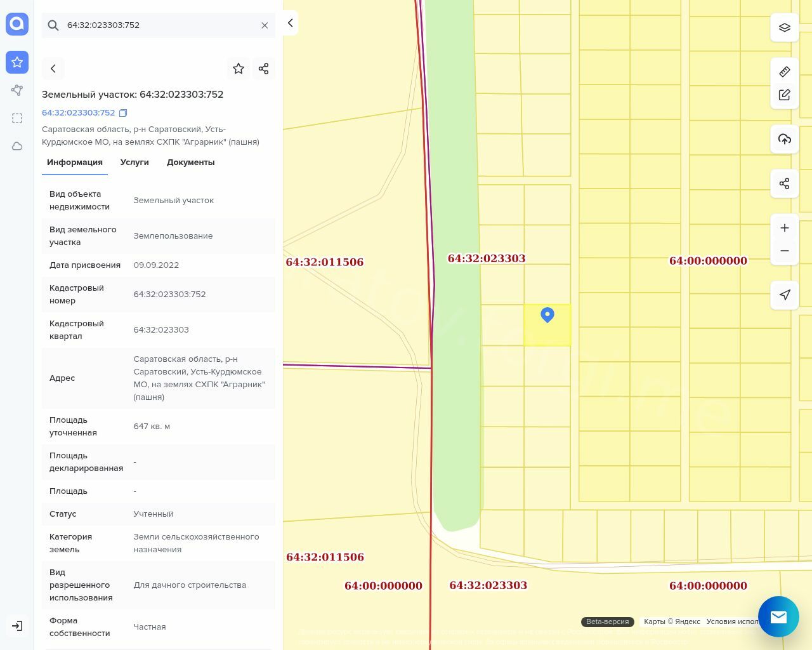Open the cadastral number link 64:32:023303:752
This screenshot has height=650, width=812.
(x=78, y=113)
